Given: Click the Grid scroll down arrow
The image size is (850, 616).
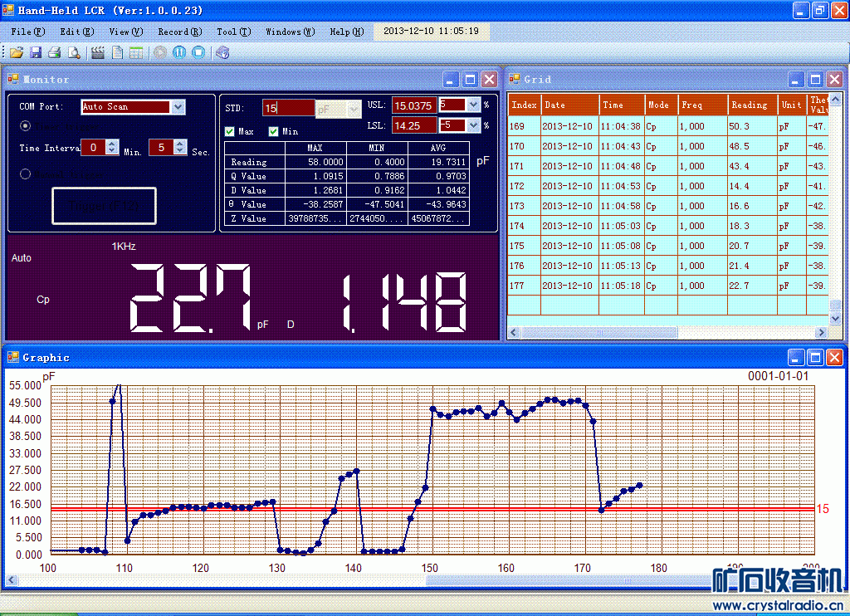Looking at the screenshot, I should click(835, 318).
